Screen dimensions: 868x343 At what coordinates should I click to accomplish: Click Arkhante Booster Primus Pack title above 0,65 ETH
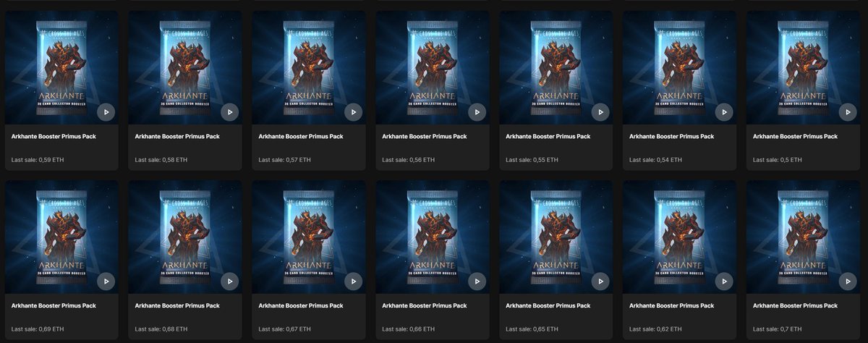pyautogui.click(x=548, y=305)
